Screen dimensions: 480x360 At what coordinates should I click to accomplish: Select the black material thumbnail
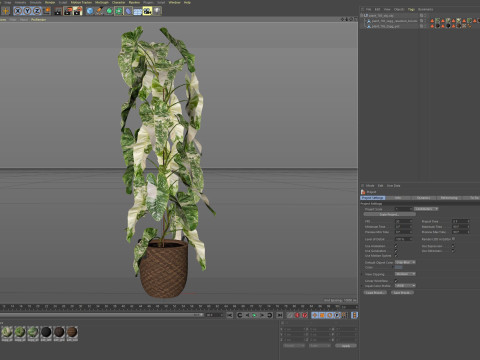(x=46, y=333)
